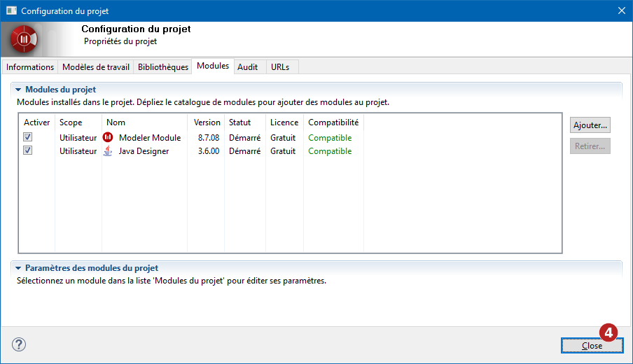Click Compatible label in Modeler Module row
The width and height of the screenshot is (633, 364).
point(330,138)
